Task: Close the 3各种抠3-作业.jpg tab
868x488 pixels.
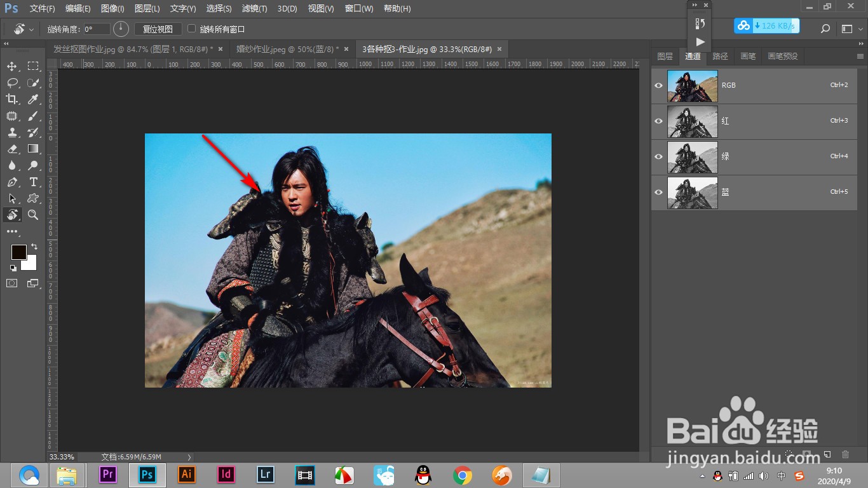Action: click(499, 49)
